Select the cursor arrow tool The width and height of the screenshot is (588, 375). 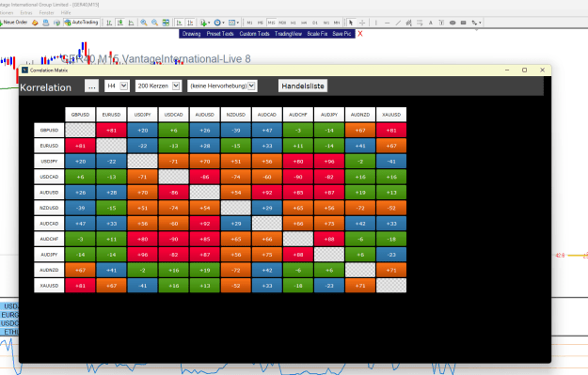coord(351,23)
